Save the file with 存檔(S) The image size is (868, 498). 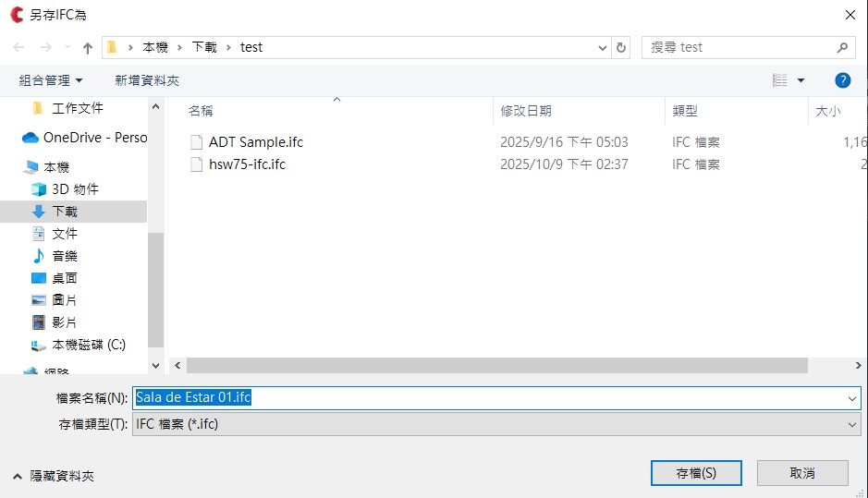tap(696, 473)
